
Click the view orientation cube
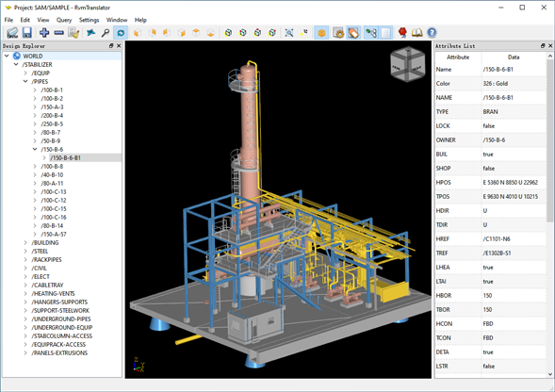pyautogui.click(x=407, y=64)
